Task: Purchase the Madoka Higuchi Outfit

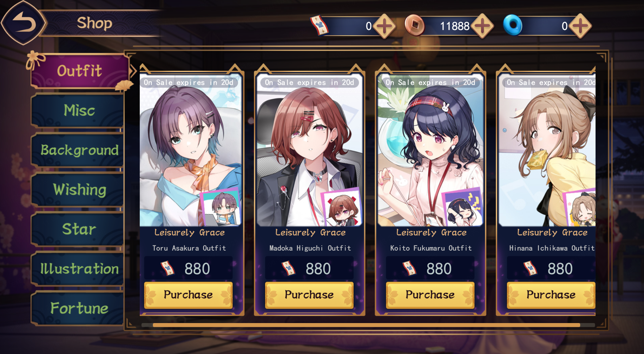Action: pos(309,295)
